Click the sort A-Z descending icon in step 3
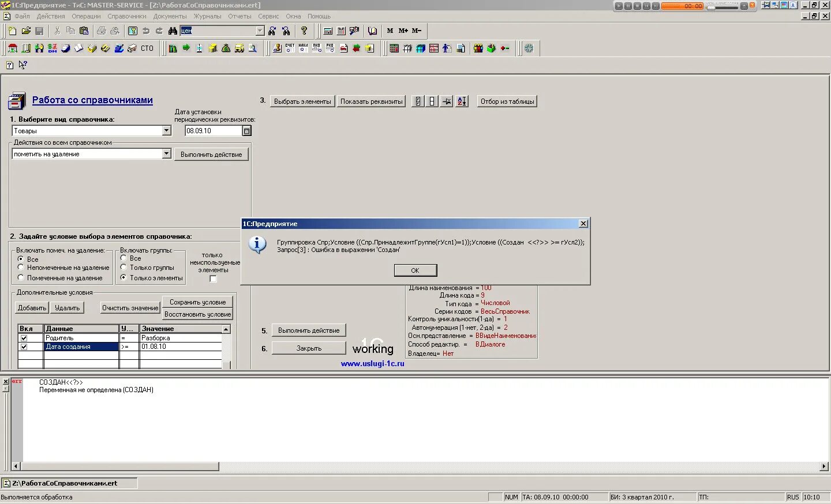This screenshot has height=504, width=831. click(462, 101)
